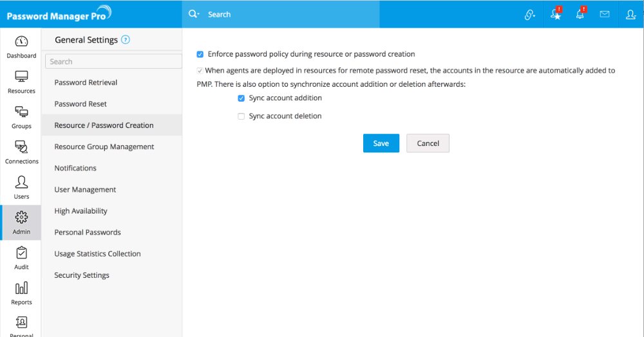Viewport: 644px width, 337px height.
Task: Focus the settings Search field
Action: pos(113,62)
